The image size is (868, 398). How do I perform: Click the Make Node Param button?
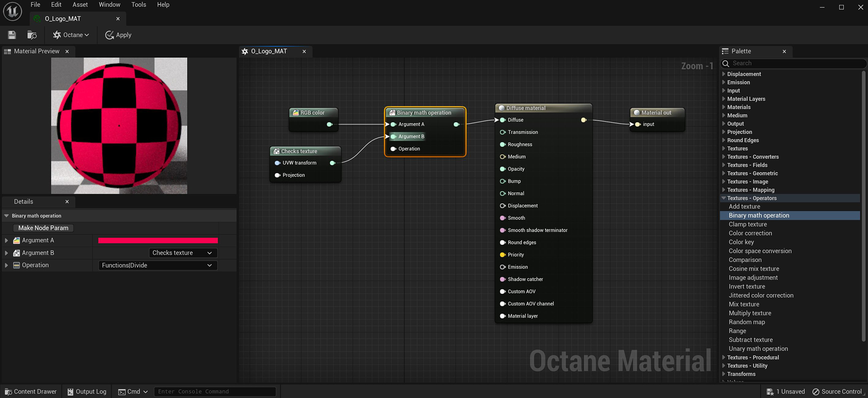(43, 228)
